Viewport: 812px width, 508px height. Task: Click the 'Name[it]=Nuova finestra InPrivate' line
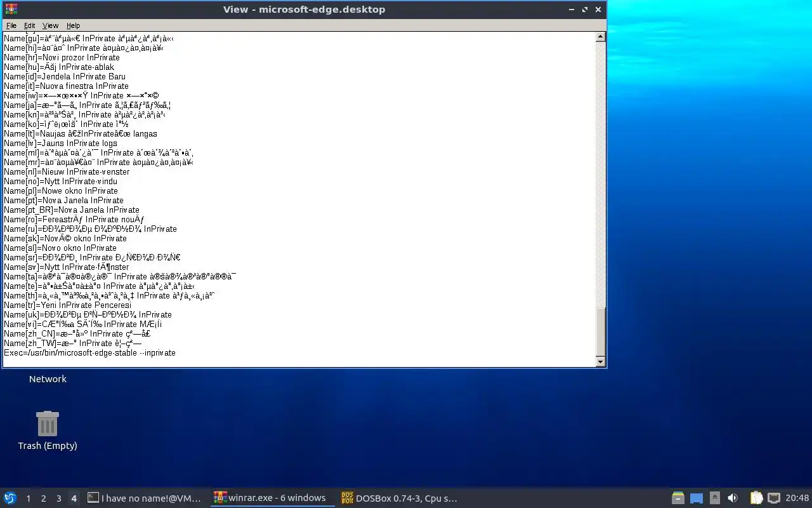(x=66, y=86)
